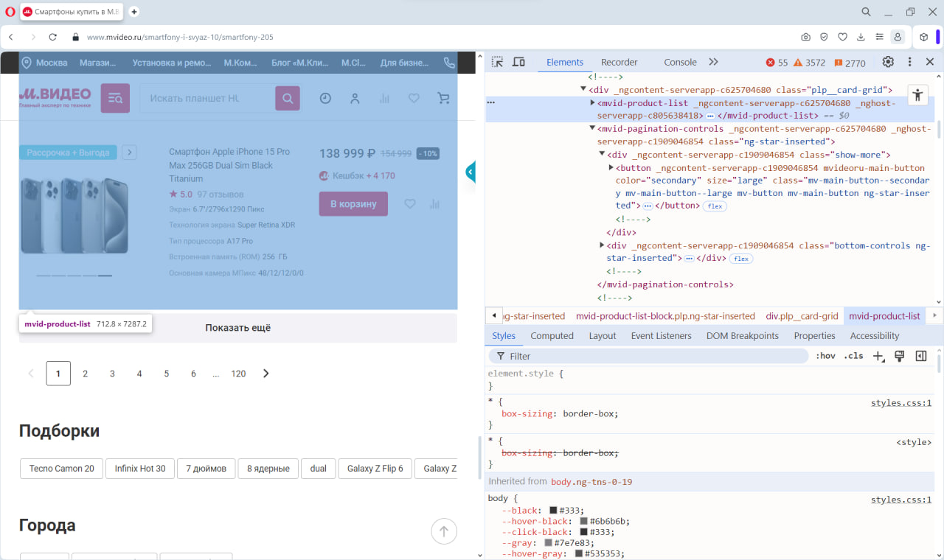Image resolution: width=944 pixels, height=560 pixels.
Task: Open the Accessibility tab in styles pane
Action: click(875, 335)
